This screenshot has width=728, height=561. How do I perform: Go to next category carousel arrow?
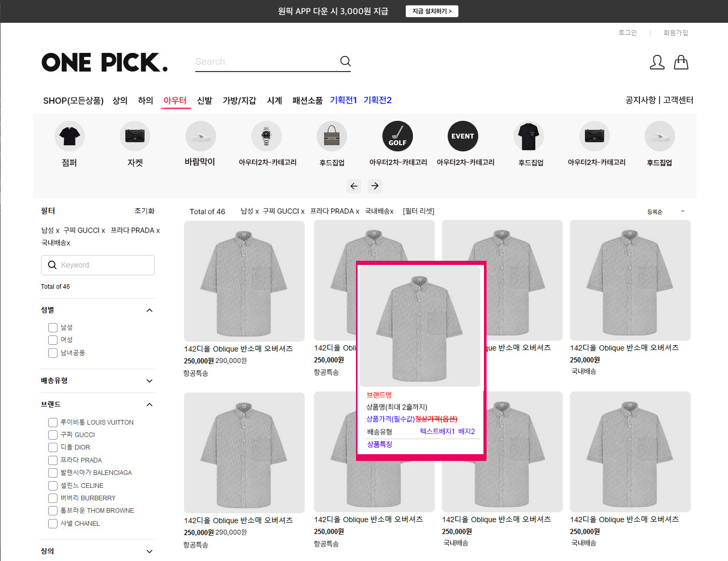375,186
